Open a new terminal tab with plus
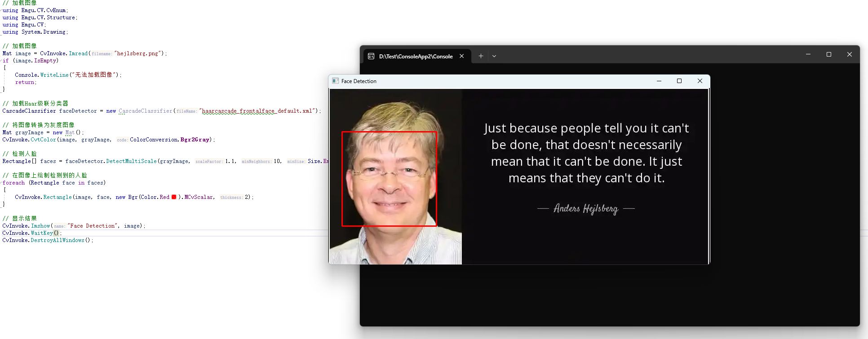The width and height of the screenshot is (868, 339). tap(481, 56)
